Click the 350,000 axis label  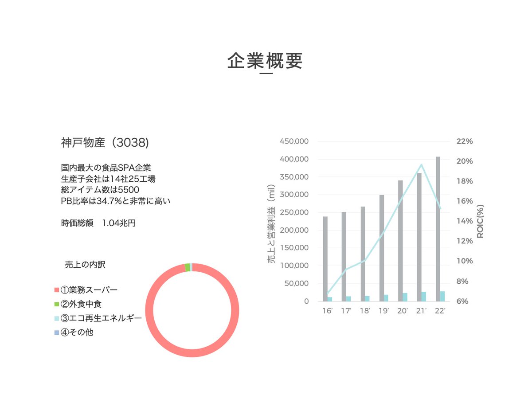coord(294,177)
